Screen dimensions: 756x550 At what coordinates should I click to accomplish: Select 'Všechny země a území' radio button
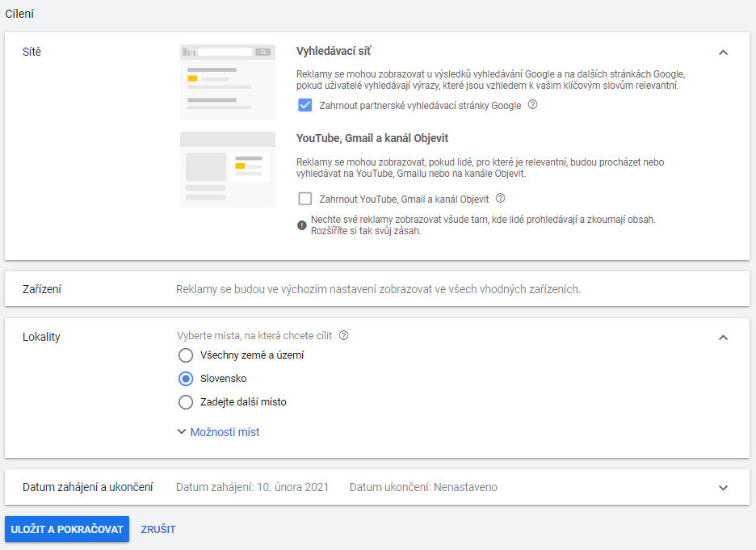186,355
